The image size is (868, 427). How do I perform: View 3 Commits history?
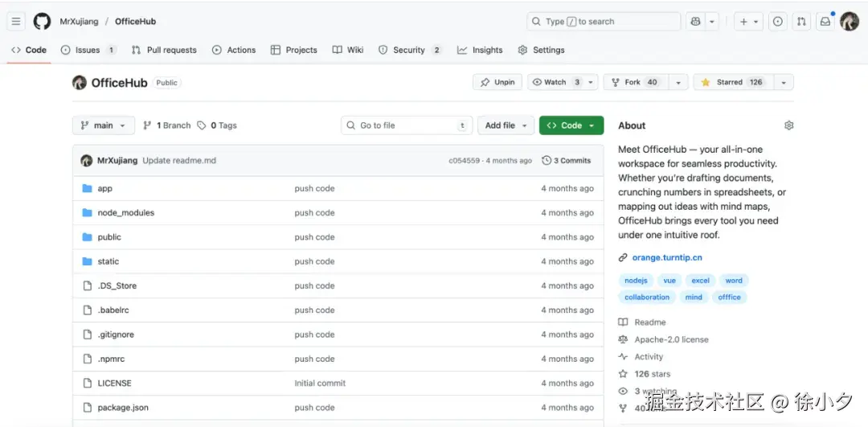[x=567, y=161]
